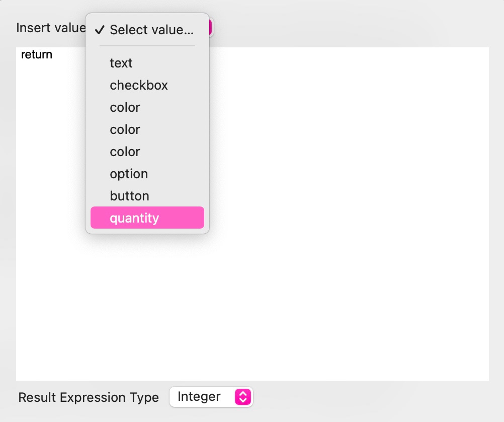Pick the last color entry in menu
The image size is (504, 422).
tap(125, 152)
